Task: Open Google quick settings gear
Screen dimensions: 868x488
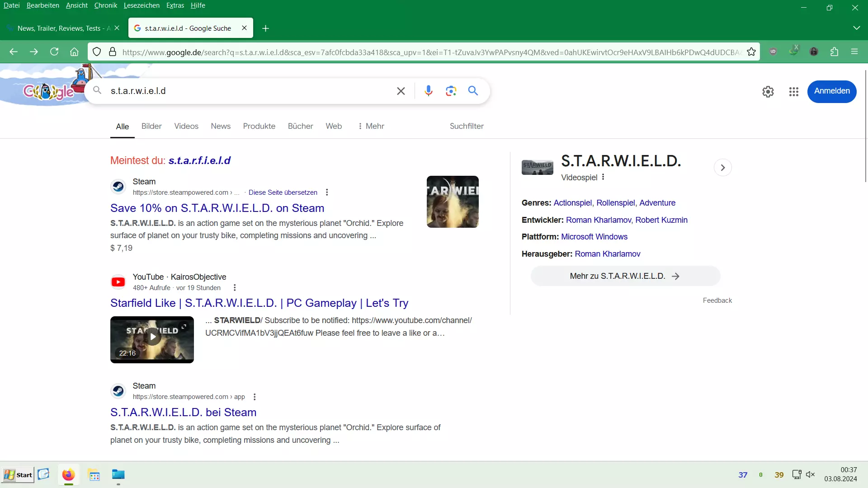Action: (x=768, y=92)
